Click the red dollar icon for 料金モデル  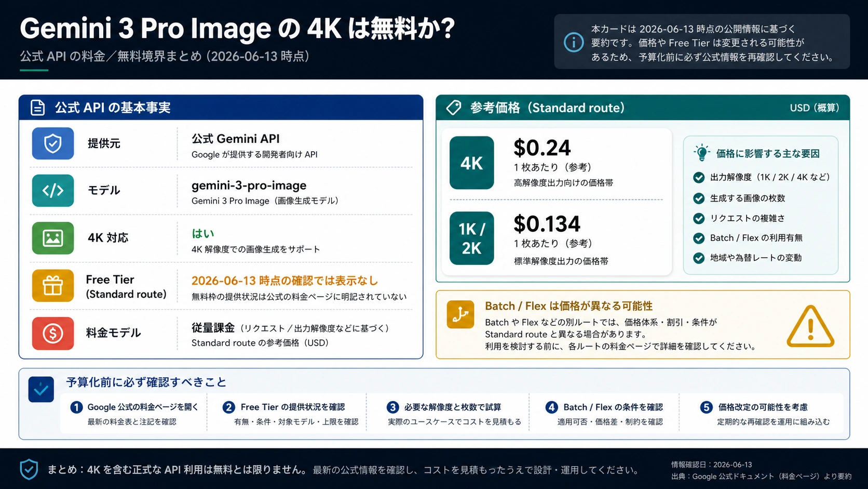[53, 333]
